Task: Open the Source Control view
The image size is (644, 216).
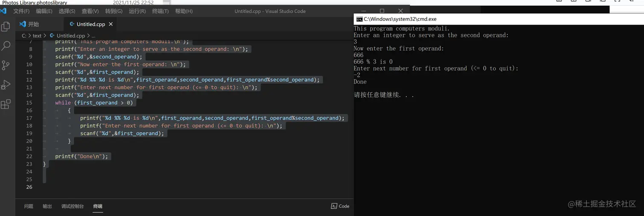Action: (x=6, y=65)
